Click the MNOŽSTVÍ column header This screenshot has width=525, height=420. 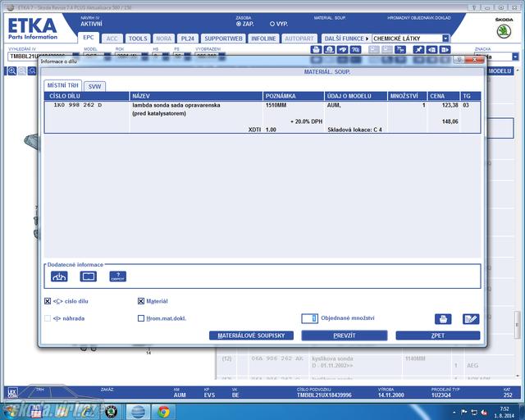[407, 96]
